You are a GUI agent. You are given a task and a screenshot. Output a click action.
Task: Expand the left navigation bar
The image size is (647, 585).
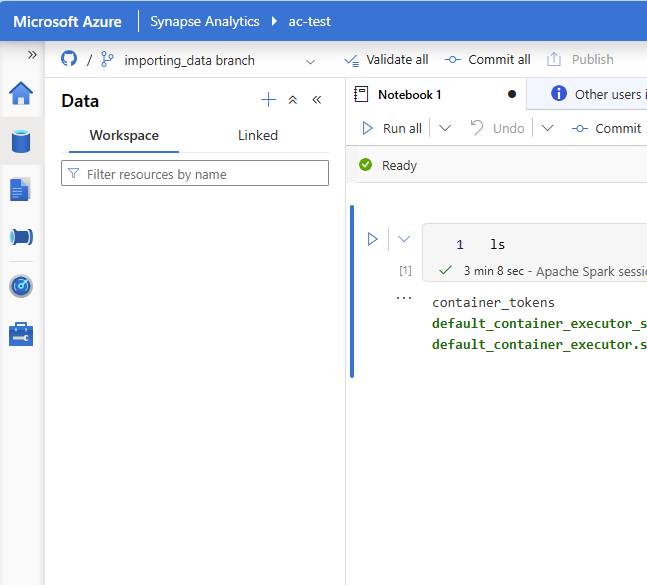32,55
